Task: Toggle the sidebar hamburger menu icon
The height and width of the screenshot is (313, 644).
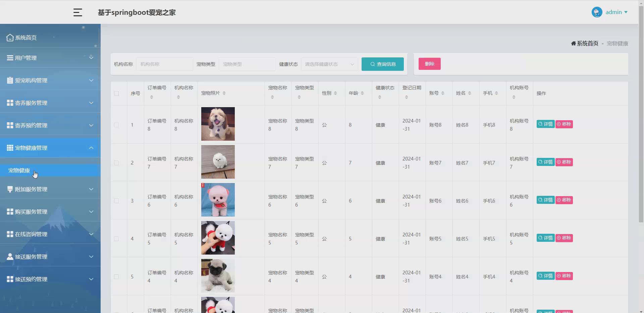Action: coord(78,12)
